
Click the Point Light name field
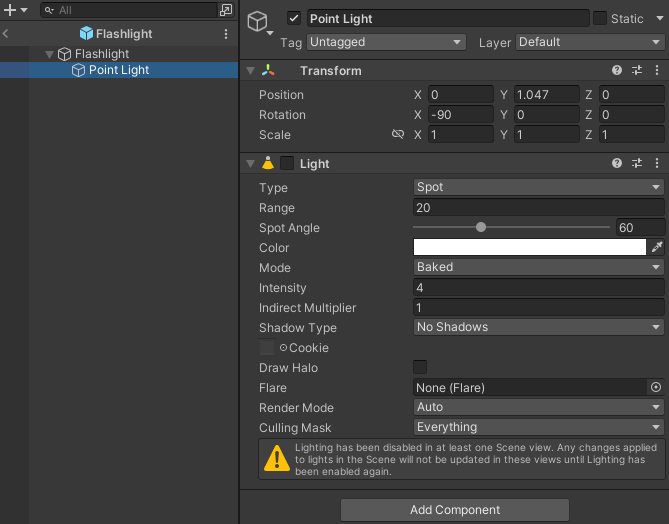click(448, 19)
